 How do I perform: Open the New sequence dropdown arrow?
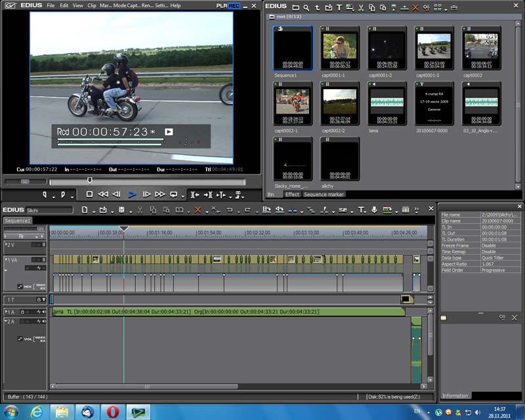point(94,212)
